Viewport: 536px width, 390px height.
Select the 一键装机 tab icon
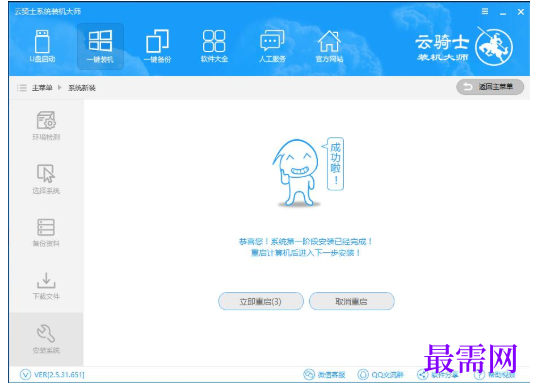tap(100, 46)
